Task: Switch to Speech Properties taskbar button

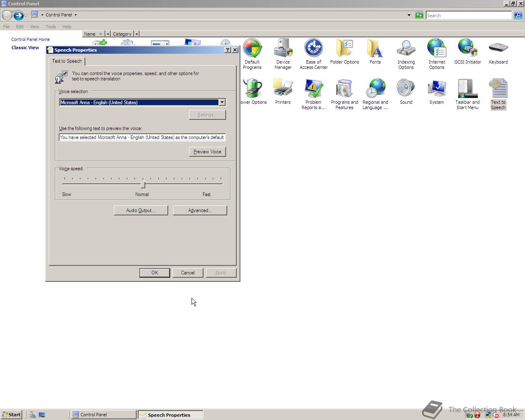Action: (x=170, y=415)
